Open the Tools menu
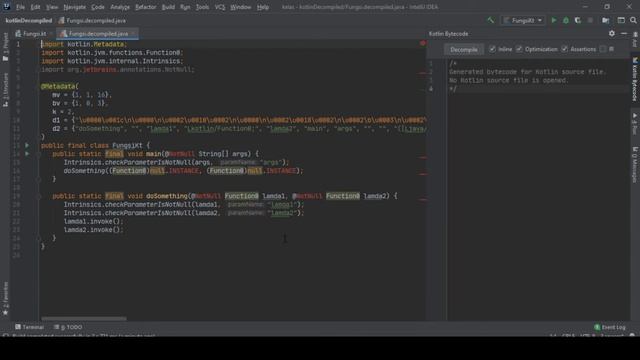The width and height of the screenshot is (640, 360). (x=202, y=7)
